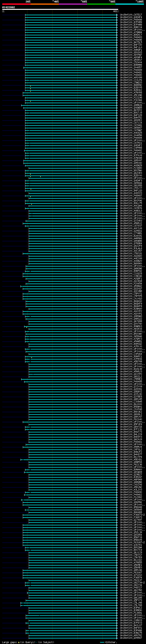Click UniRef100_C5Z4V4 in the hit list

(131, 63)
